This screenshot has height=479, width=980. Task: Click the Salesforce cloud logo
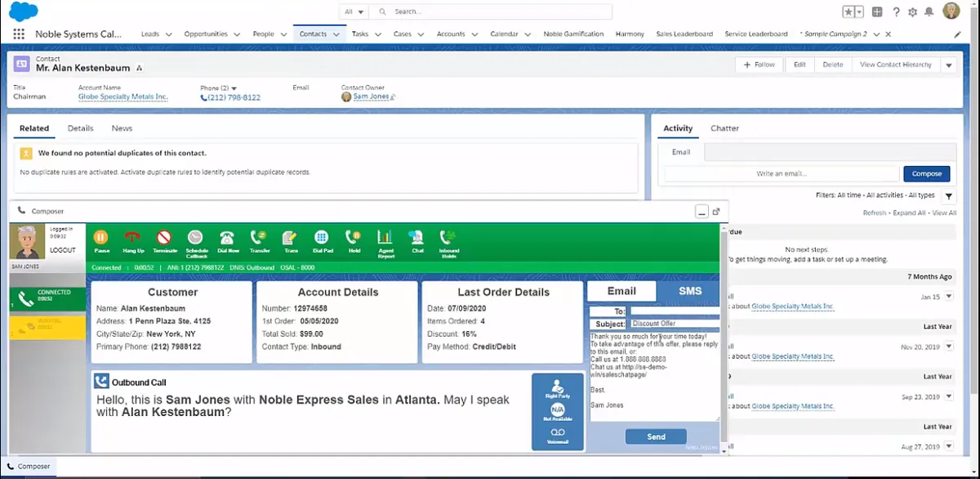pos(23,11)
